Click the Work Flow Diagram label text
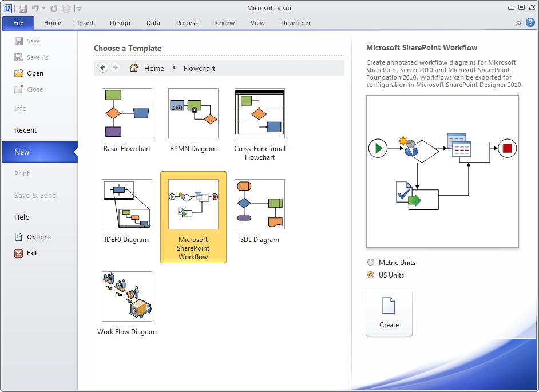 click(127, 332)
